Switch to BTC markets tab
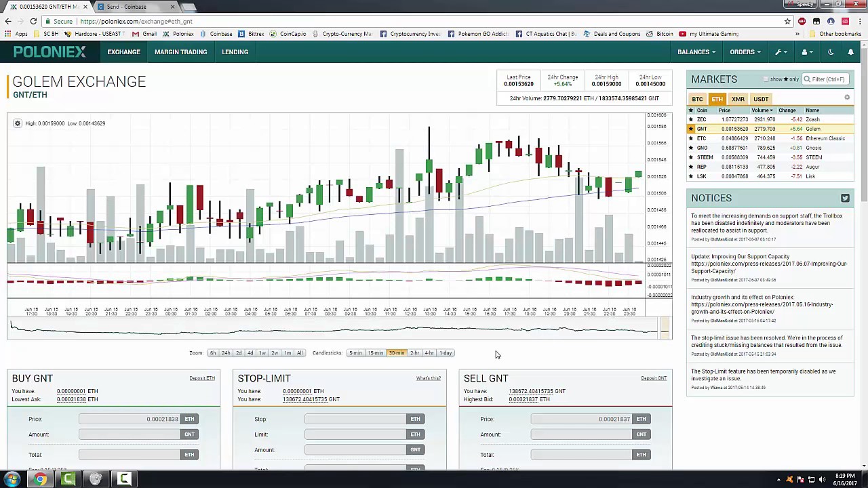The image size is (868, 488). point(697,99)
